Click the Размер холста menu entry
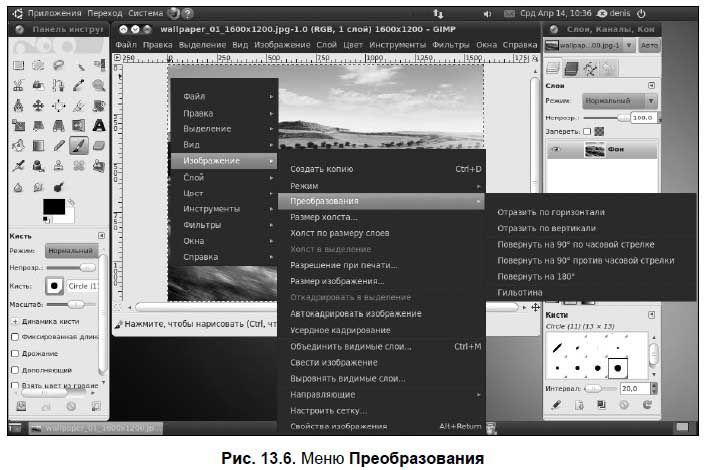This screenshot has width=705, height=470. (x=324, y=216)
